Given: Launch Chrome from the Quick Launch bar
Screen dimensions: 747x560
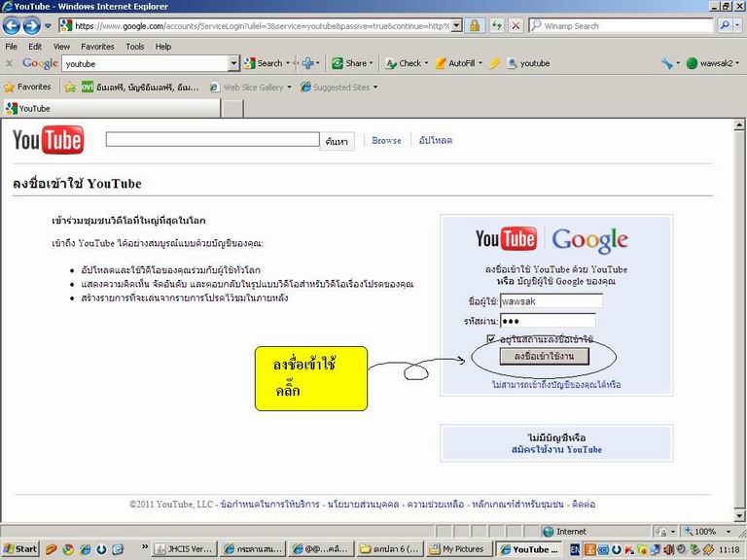Looking at the screenshot, I should pyautogui.click(x=68, y=549).
